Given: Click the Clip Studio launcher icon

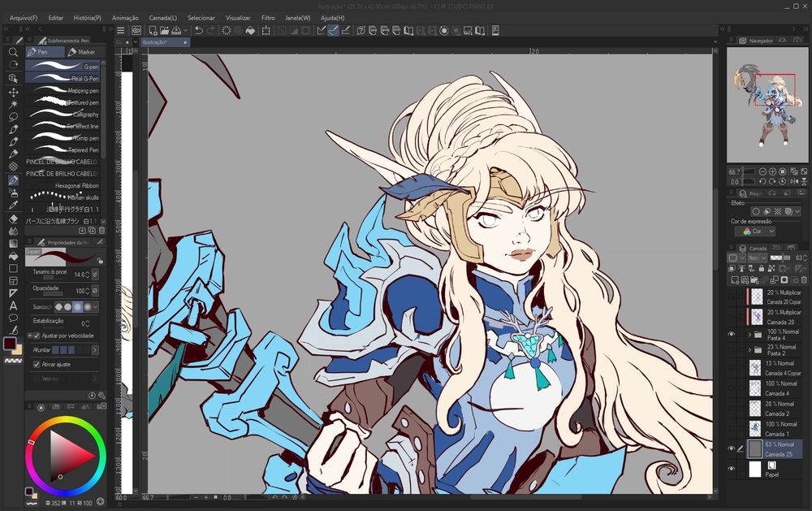Looking at the screenshot, I should pos(136,31).
